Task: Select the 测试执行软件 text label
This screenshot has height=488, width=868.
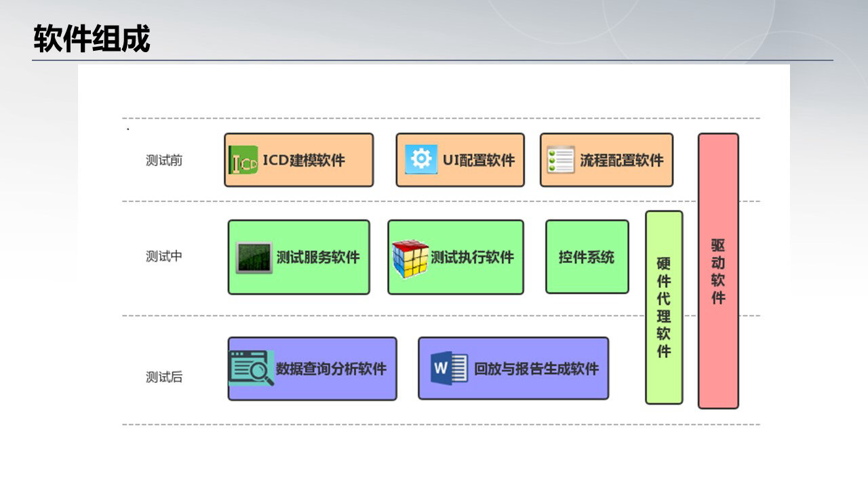Action: pyautogui.click(x=472, y=258)
